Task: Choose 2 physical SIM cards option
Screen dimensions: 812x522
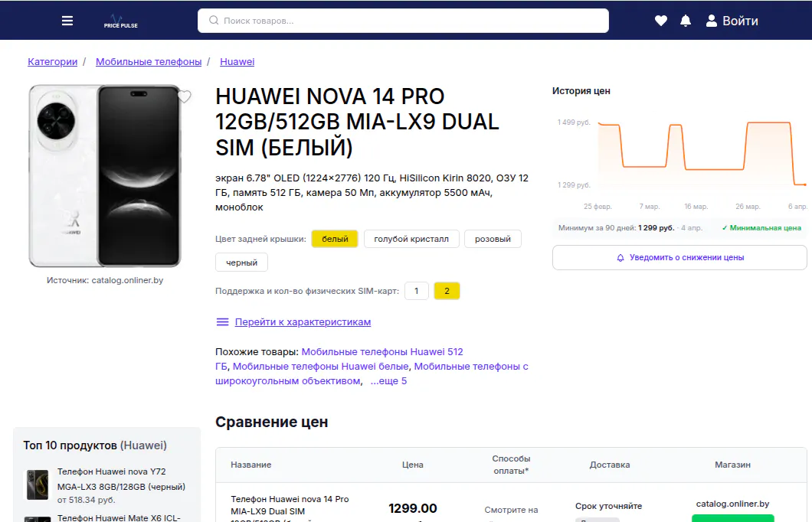Action: tap(447, 291)
